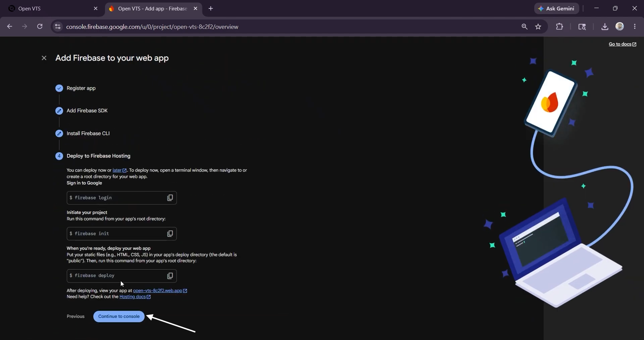
Task: Open the open-vts-8c2f2.web.app link
Action: pos(160,291)
